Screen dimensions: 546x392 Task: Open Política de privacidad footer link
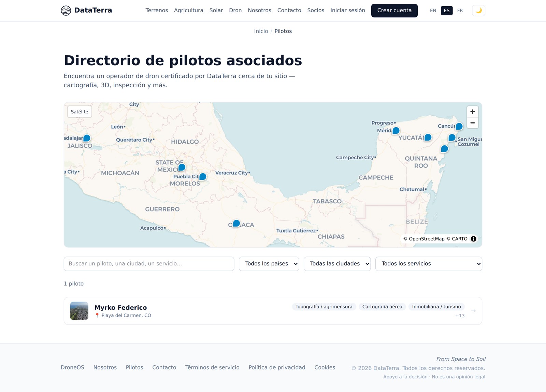tap(277, 367)
